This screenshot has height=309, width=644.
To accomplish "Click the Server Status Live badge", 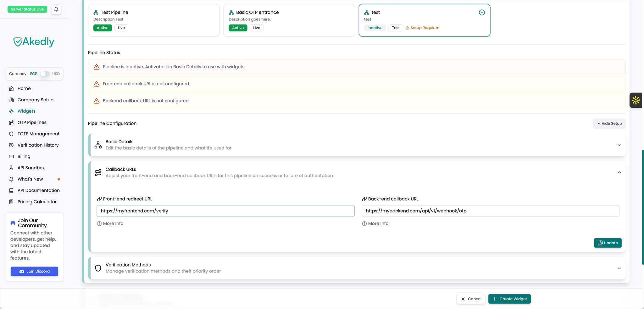I will coord(27,9).
